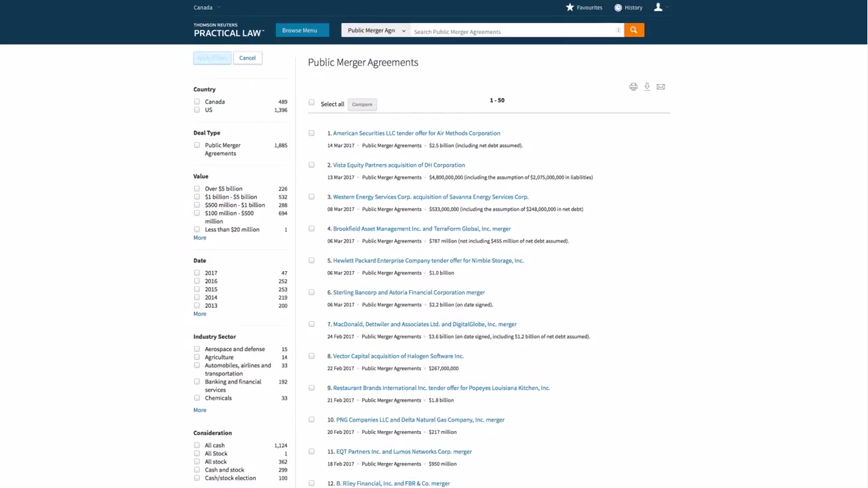
Task: Check the Aerospace and defense filter
Action: click(197, 349)
